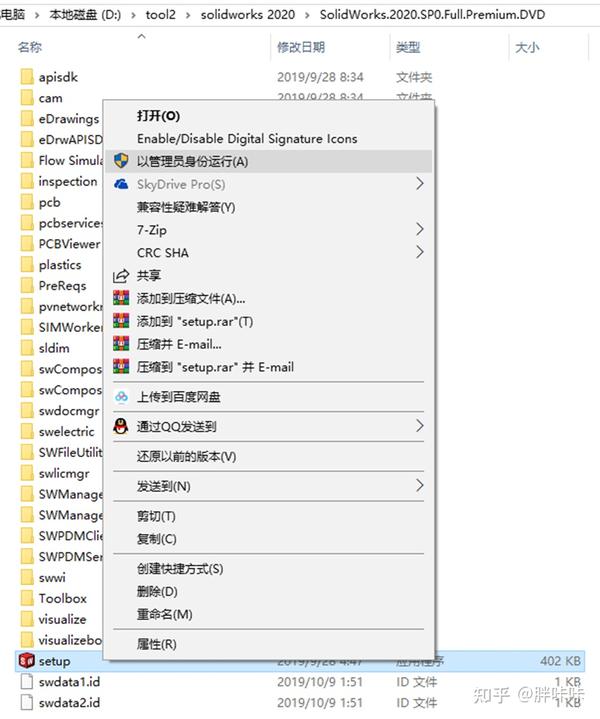Select the visualize folder name
Screen dimensions: 600x719
click(62, 619)
